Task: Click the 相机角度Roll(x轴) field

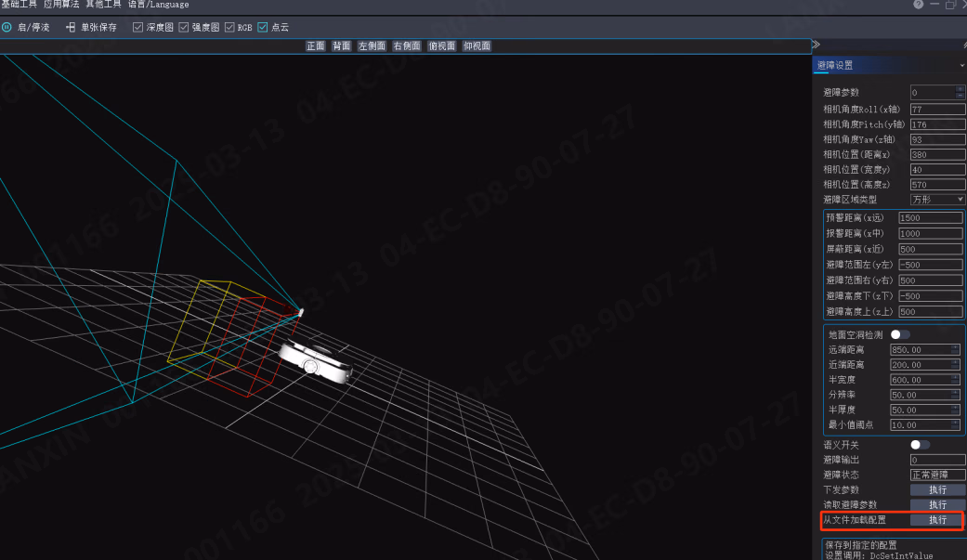Action: point(937,110)
